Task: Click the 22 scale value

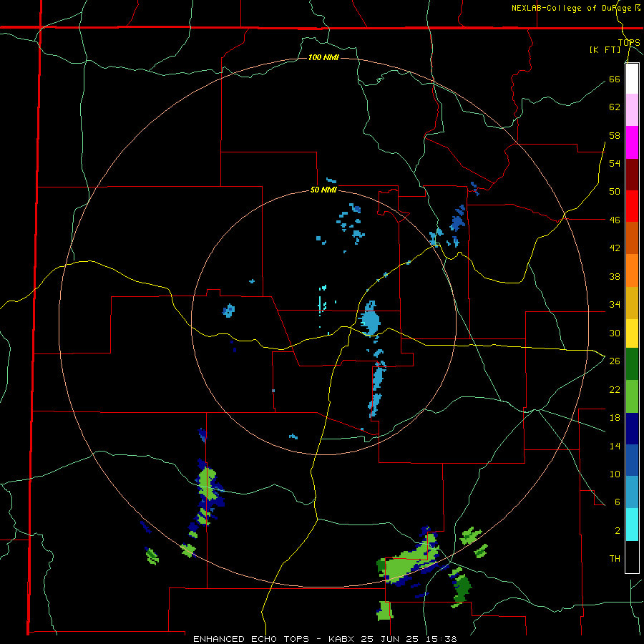Action: 615,389
